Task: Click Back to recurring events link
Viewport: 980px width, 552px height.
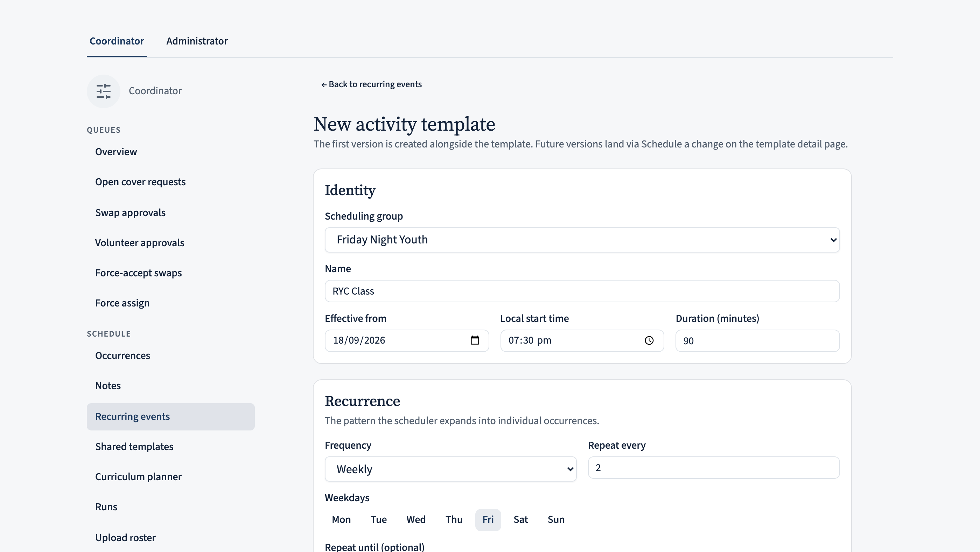Action: coord(371,84)
